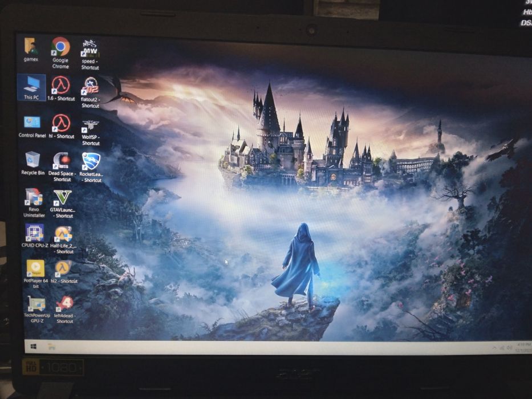The width and height of the screenshot is (532, 399).
Task: Open File Explorer from the taskbar
Action: point(51,347)
